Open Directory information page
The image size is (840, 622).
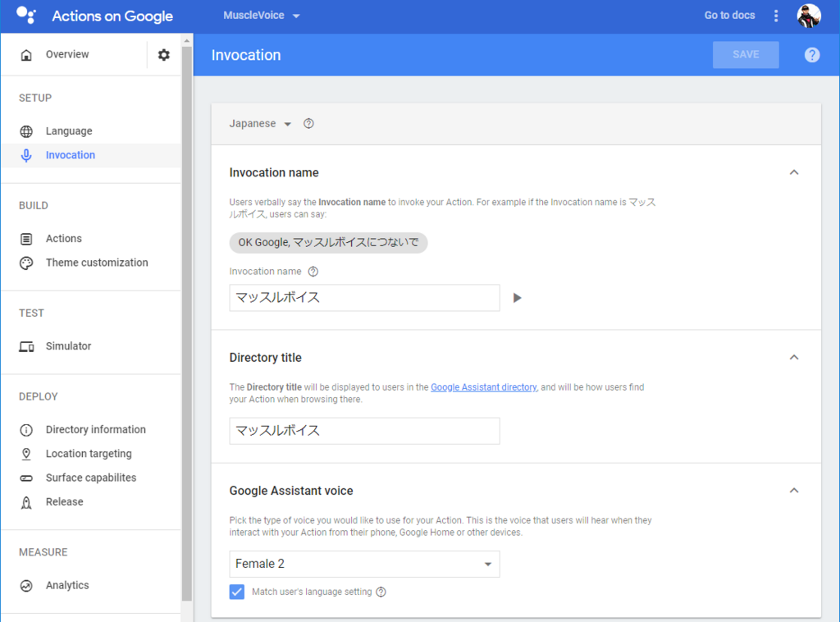pyautogui.click(x=96, y=430)
